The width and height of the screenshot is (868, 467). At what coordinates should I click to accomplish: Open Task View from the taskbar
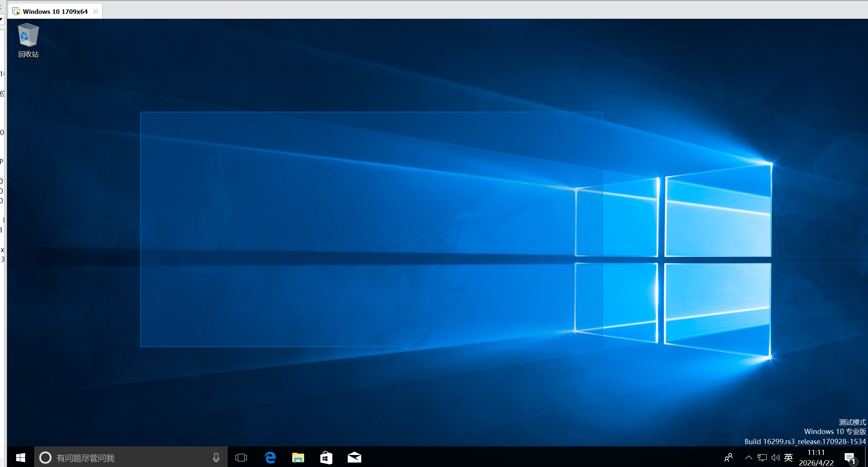tap(241, 458)
